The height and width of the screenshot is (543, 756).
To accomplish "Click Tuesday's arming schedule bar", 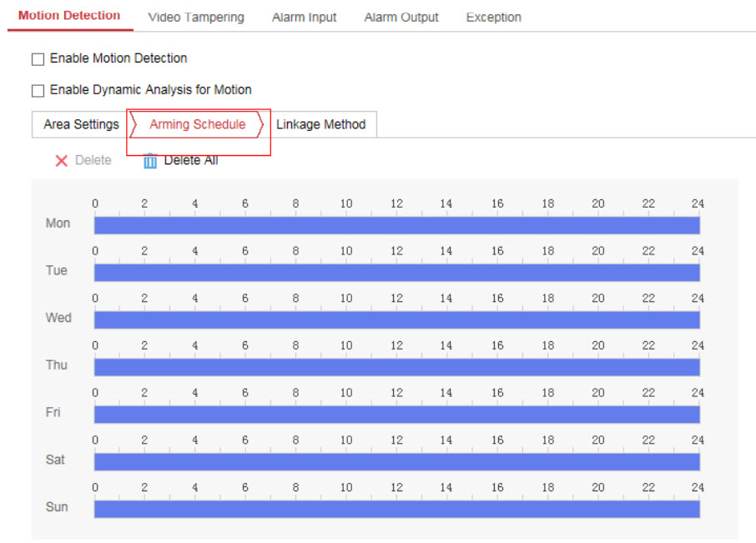I will coord(396,273).
